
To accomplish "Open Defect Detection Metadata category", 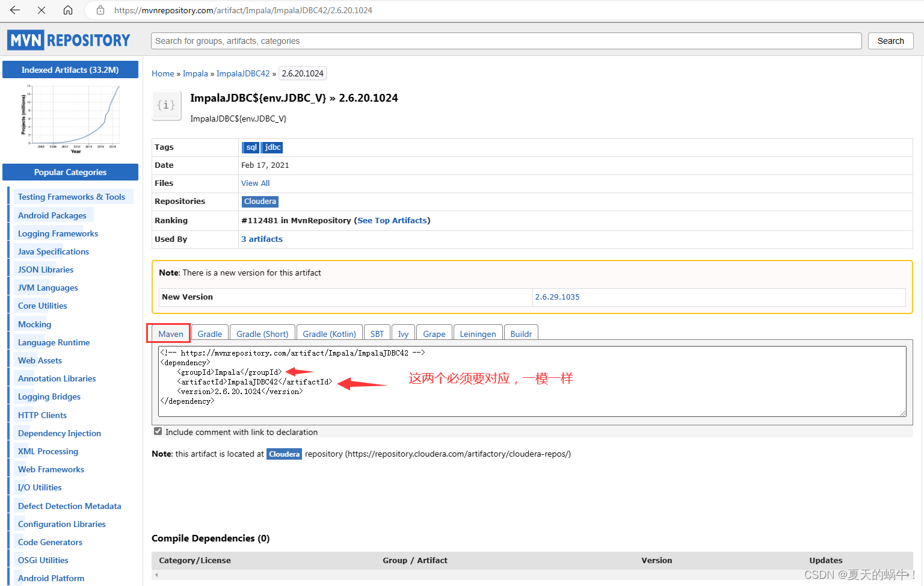I will 70,506.
